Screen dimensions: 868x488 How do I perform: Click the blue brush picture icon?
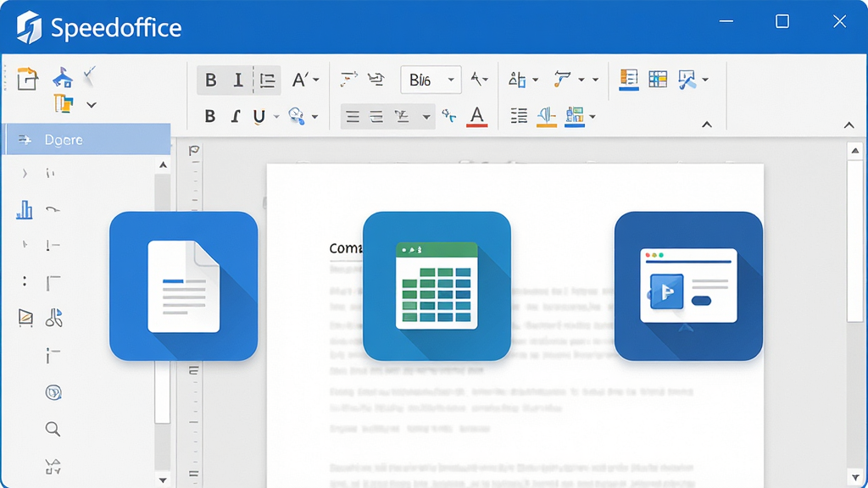687,80
